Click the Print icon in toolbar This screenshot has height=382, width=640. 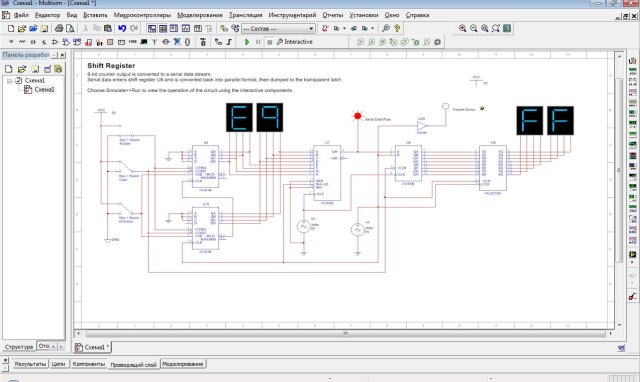[x=59, y=28]
